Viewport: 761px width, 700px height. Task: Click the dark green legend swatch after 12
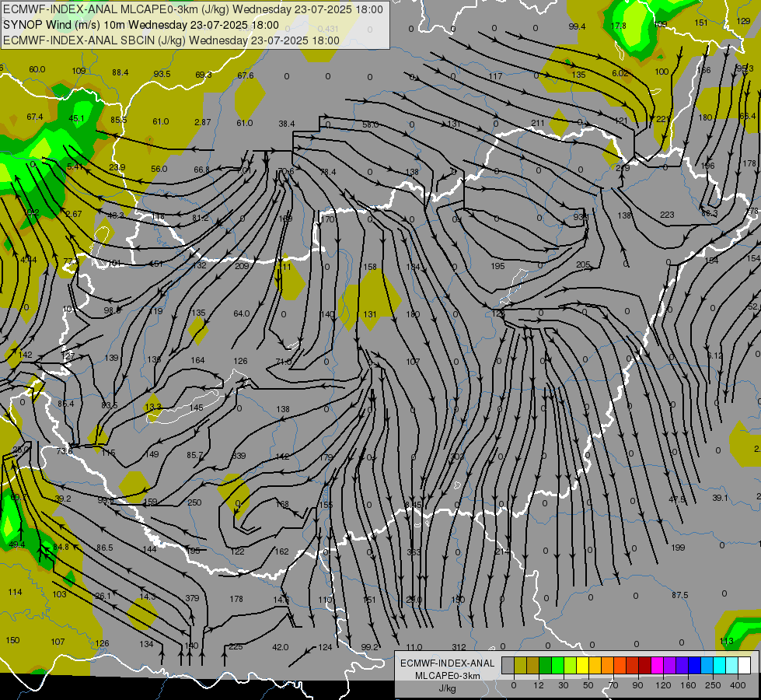tap(546, 665)
